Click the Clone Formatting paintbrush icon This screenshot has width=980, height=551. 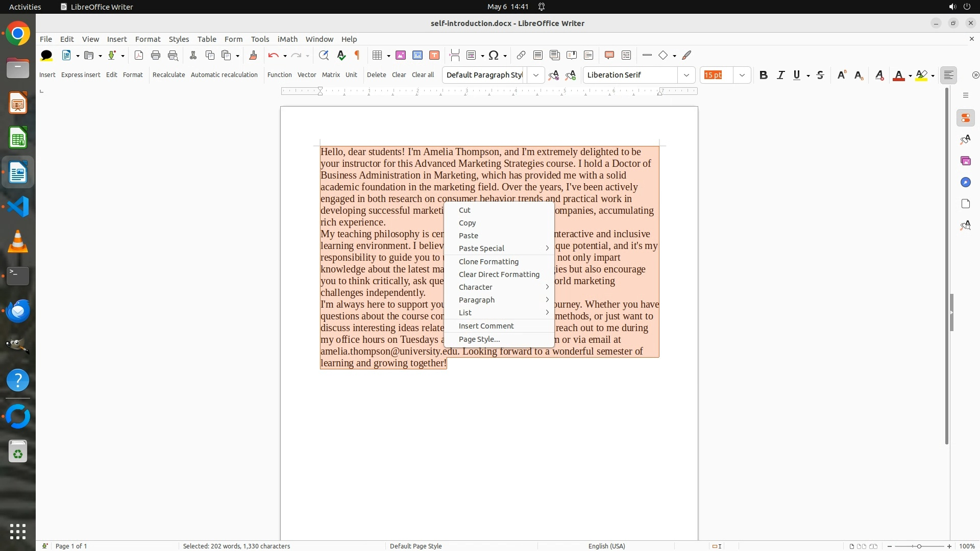tap(253, 55)
